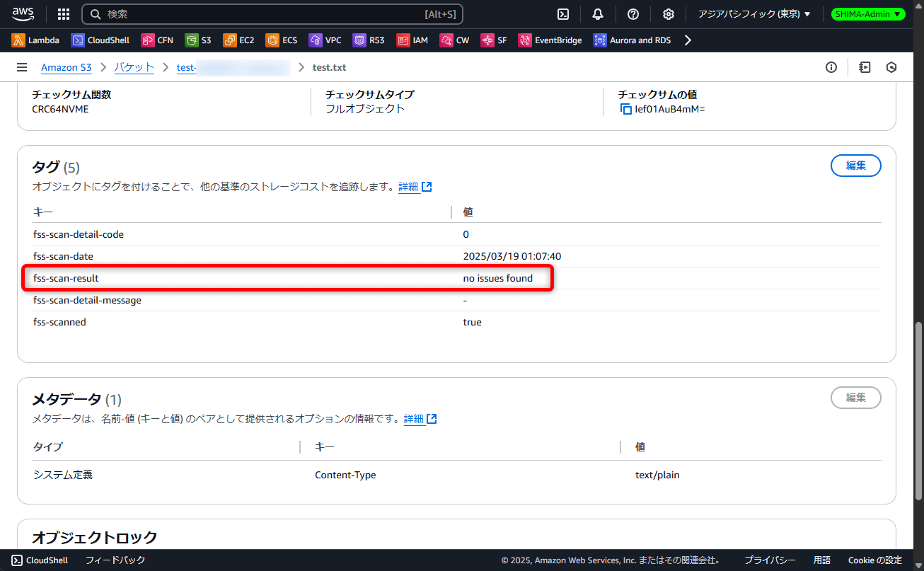Click 編集 button in メタデータ section
Screen dimensions: 924x571
[856, 398]
